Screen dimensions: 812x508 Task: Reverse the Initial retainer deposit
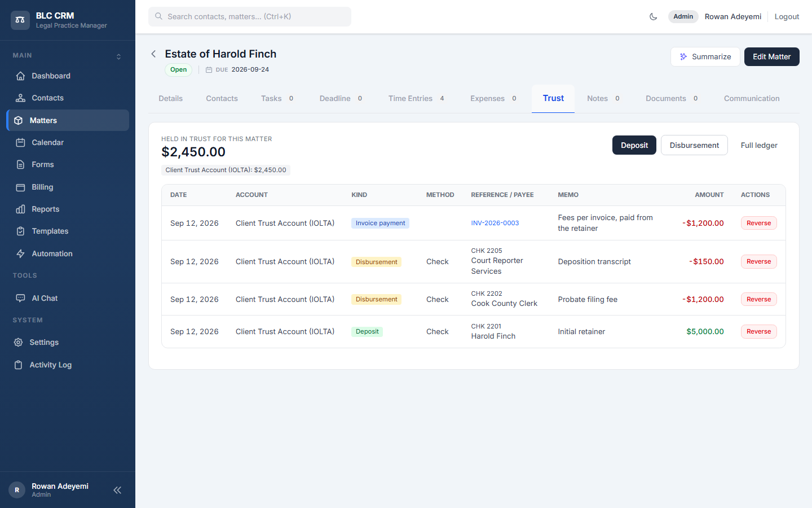pos(758,331)
